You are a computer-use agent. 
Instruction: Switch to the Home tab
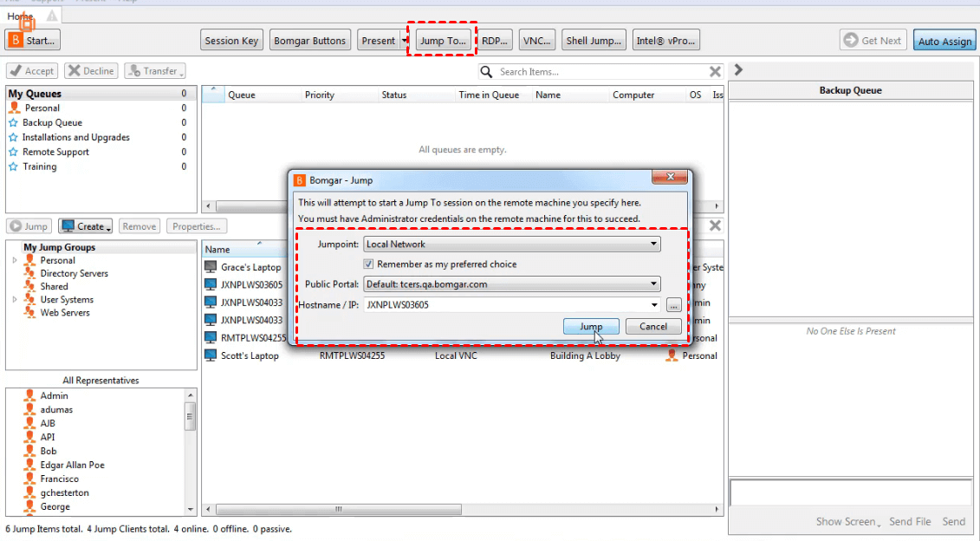(x=20, y=16)
